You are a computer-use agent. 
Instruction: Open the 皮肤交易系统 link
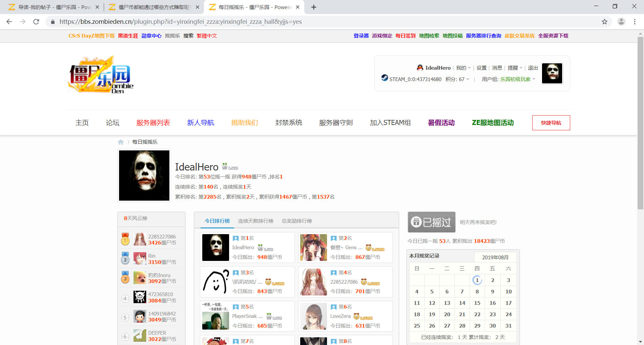[520, 36]
